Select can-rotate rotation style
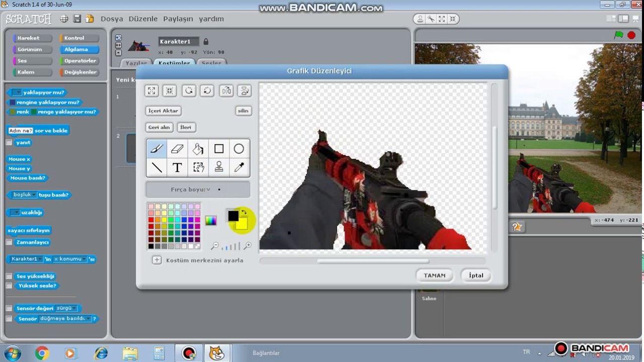Screen dimensions: 644x362 point(118,38)
